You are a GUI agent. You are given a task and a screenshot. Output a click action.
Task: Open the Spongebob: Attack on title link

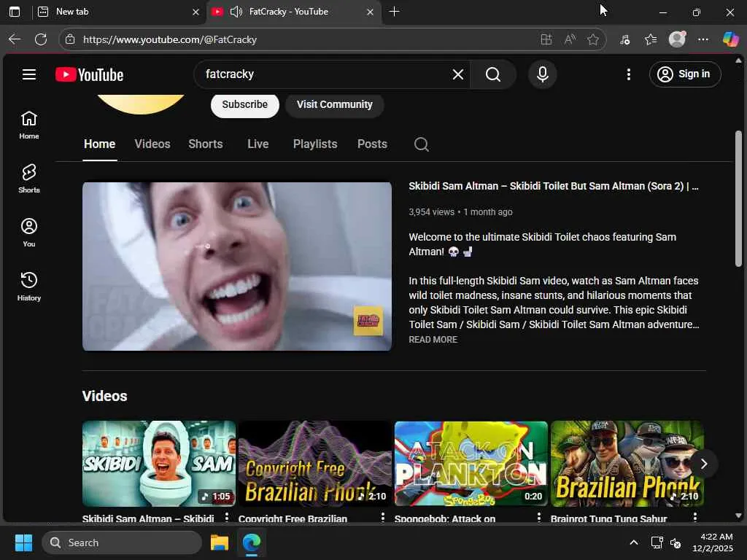[x=445, y=518]
